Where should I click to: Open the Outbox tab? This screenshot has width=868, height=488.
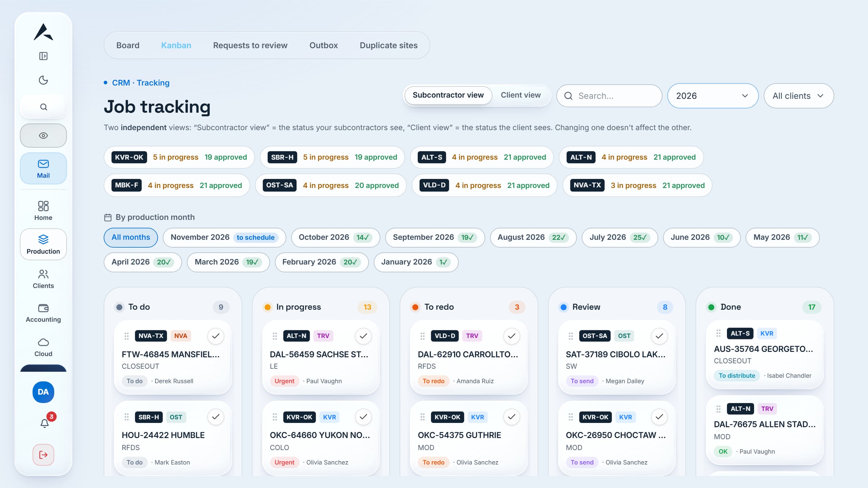pyautogui.click(x=324, y=46)
